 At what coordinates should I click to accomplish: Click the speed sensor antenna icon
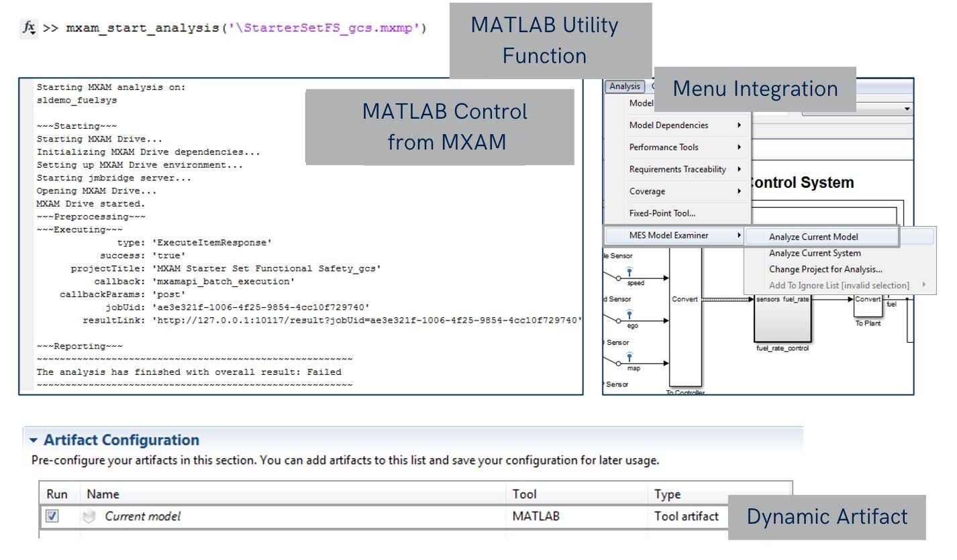(x=630, y=270)
